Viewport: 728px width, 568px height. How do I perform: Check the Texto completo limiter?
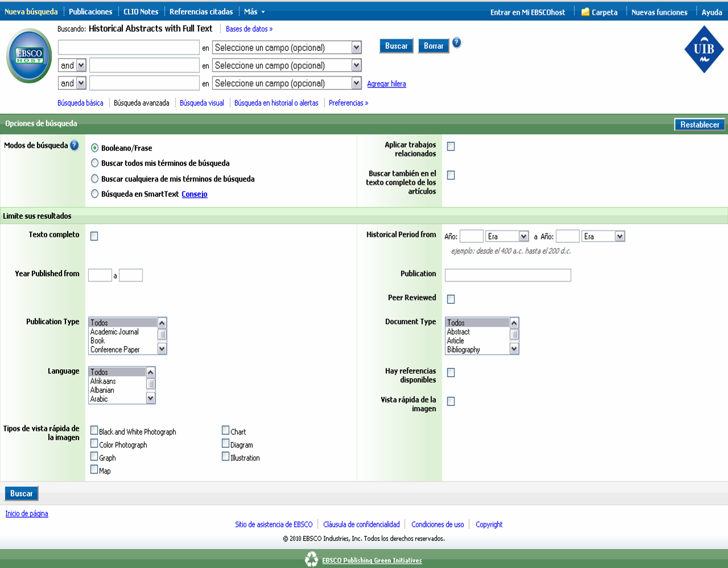[94, 236]
